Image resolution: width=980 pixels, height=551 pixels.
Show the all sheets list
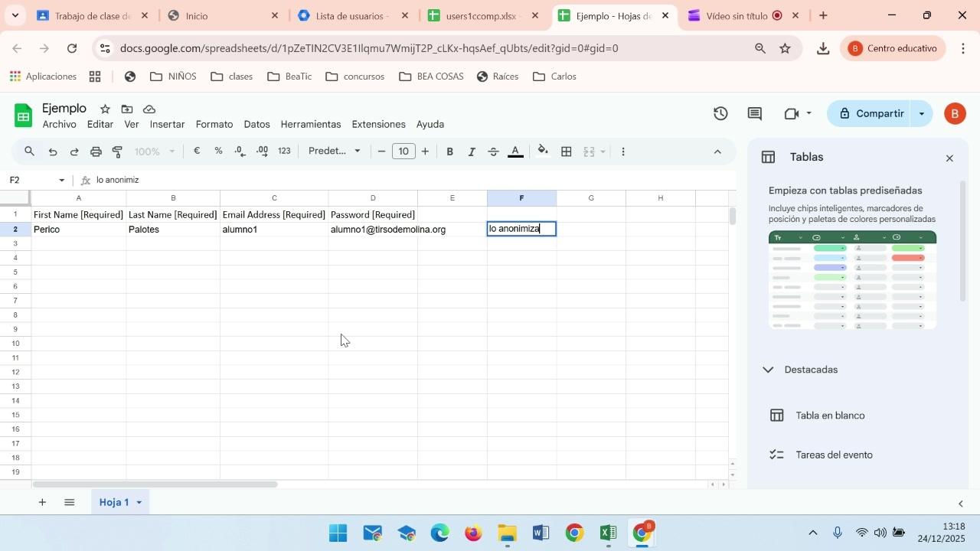(70, 503)
